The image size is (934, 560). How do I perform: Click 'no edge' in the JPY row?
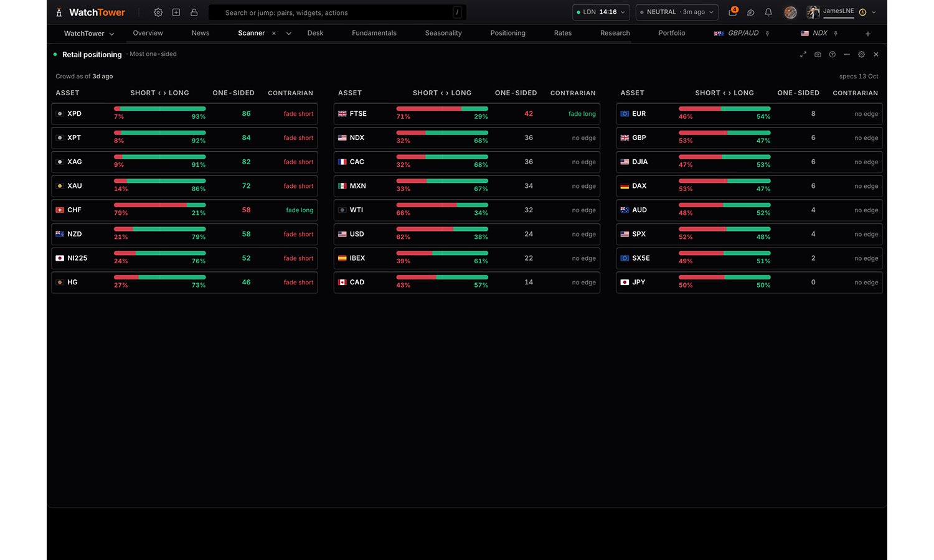point(866,282)
